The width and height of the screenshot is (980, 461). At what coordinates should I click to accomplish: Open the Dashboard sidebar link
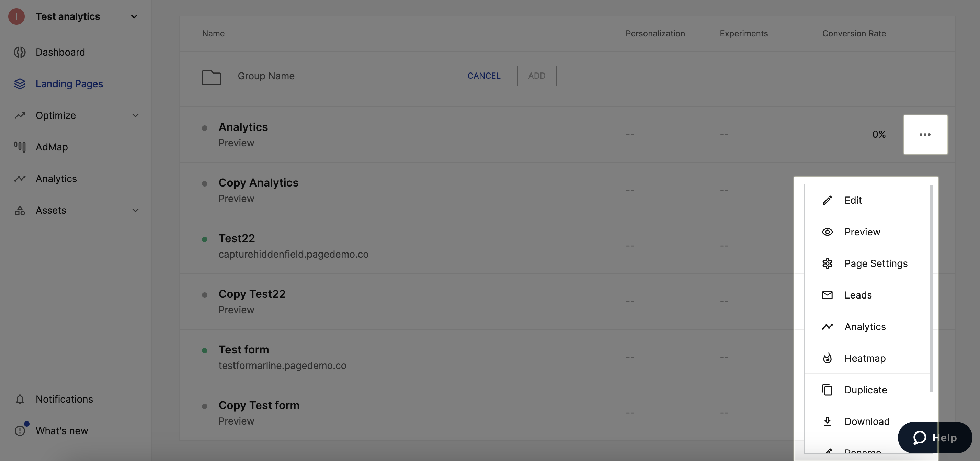coord(60,52)
